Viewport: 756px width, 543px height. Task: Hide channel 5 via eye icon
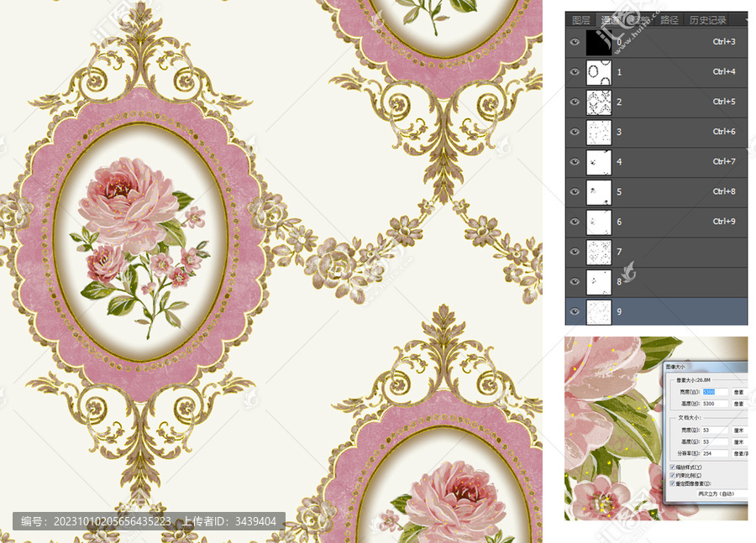(x=575, y=191)
